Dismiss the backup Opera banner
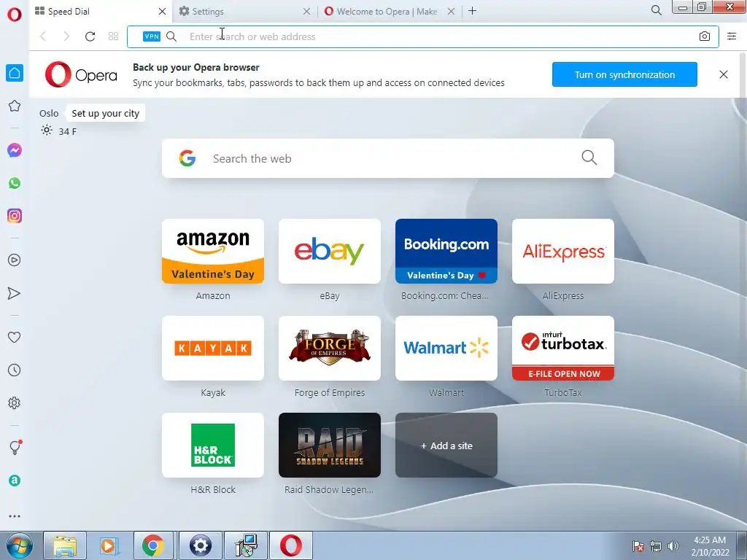Image resolution: width=747 pixels, height=560 pixels. 723,74
